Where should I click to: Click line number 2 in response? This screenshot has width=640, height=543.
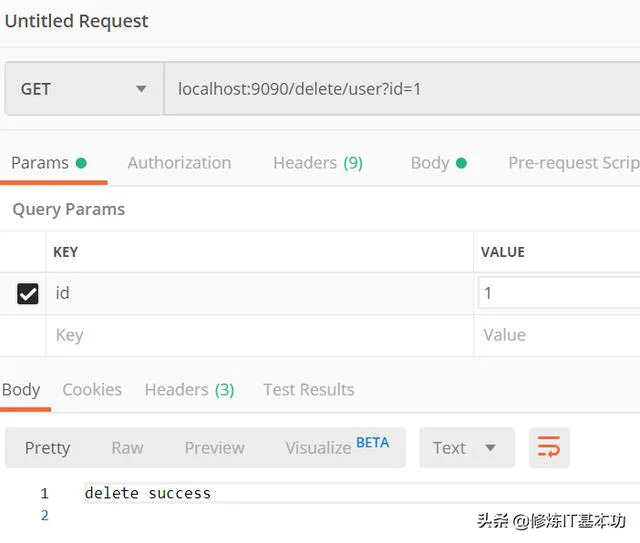(x=44, y=515)
